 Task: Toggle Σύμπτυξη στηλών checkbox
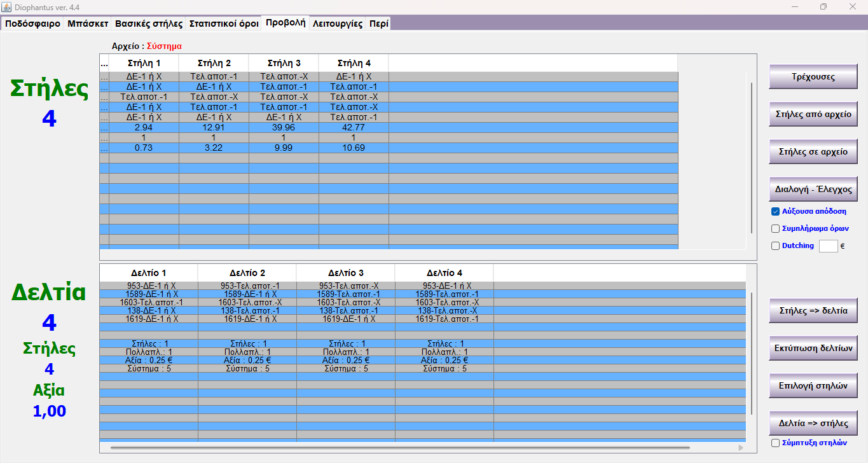click(775, 443)
